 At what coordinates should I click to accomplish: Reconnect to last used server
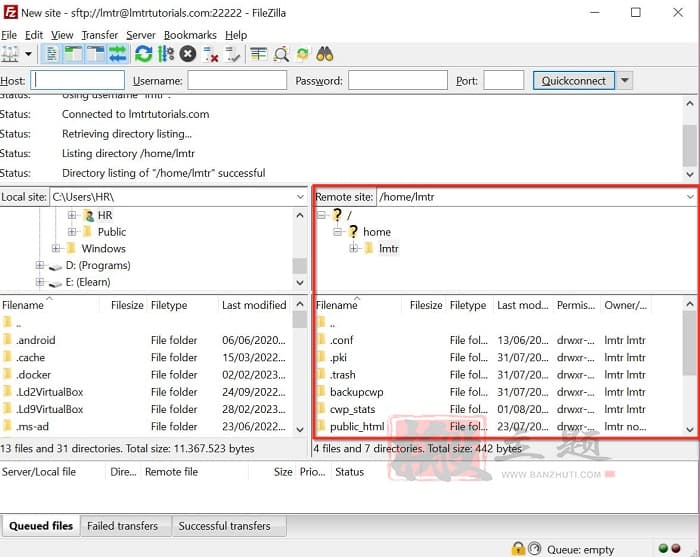pyautogui.click(x=233, y=54)
